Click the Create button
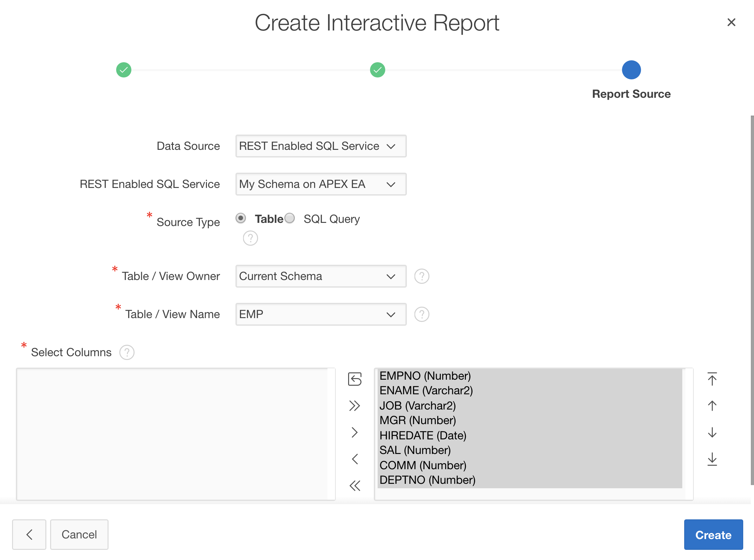This screenshot has width=754, height=560. click(x=713, y=535)
